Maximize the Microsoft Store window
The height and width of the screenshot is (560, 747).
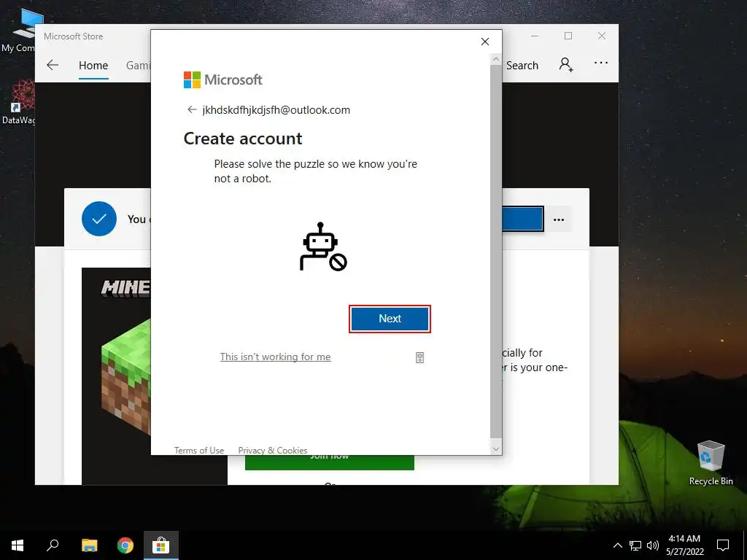568,36
